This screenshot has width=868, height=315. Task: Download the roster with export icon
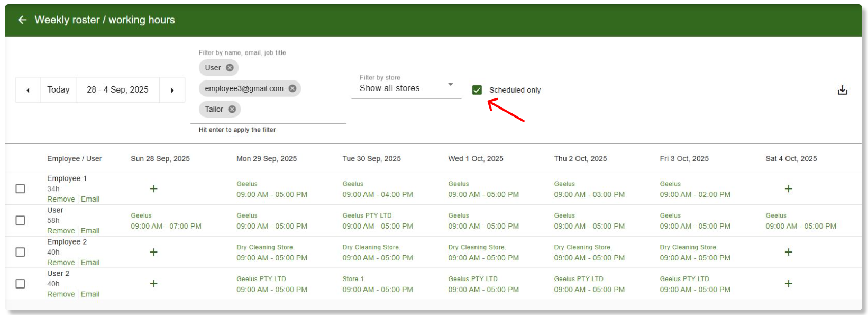(x=842, y=90)
